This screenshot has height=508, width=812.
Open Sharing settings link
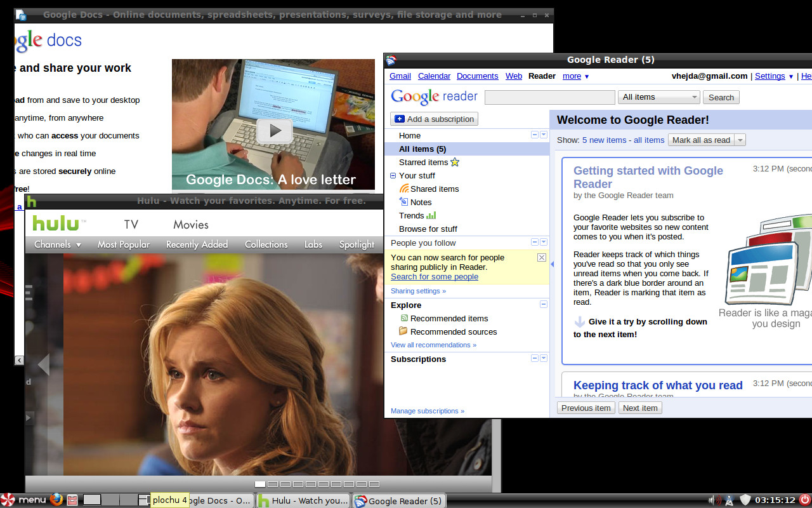click(x=418, y=291)
